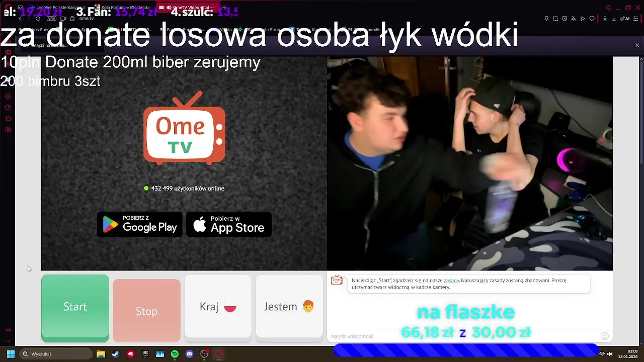Focus the Napisz wiadomość message field
Image resolution: width=644 pixels, height=362 pixels.
pos(463,336)
